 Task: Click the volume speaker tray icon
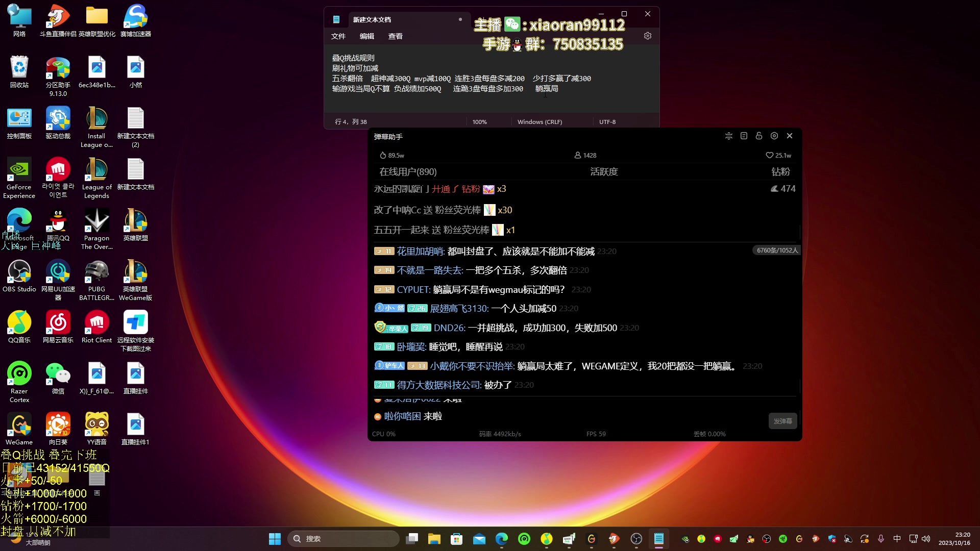[x=926, y=539]
